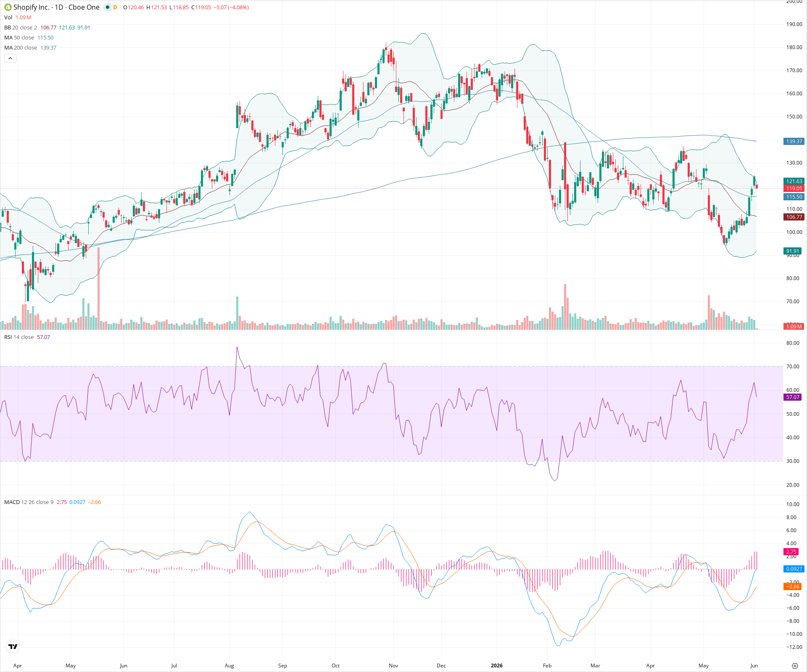Open chart settings via the gear icon
This screenshot has height=672, width=807.
click(794, 666)
